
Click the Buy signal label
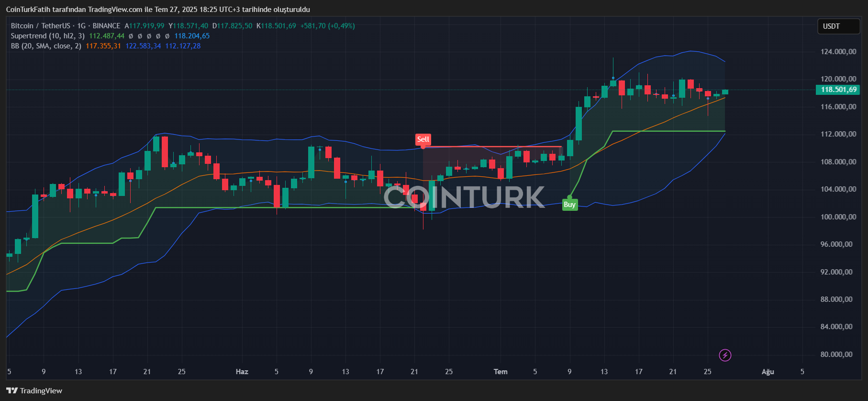569,205
